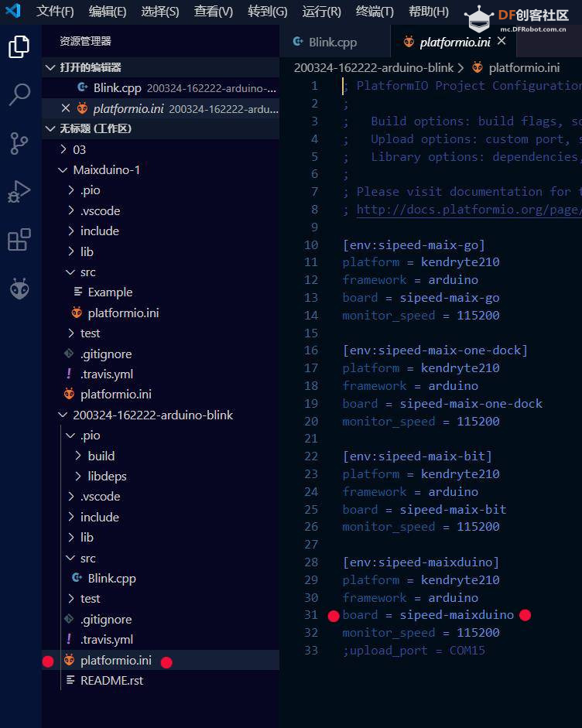Click breadcrumb 200324-162222-arduino-blink
The height and width of the screenshot is (728, 582).
[x=374, y=68]
